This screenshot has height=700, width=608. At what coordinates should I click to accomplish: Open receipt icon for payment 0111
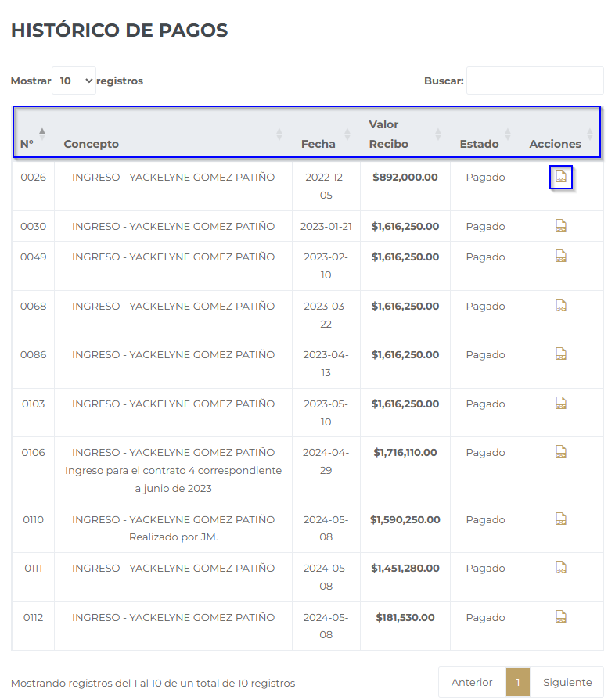[x=560, y=568]
